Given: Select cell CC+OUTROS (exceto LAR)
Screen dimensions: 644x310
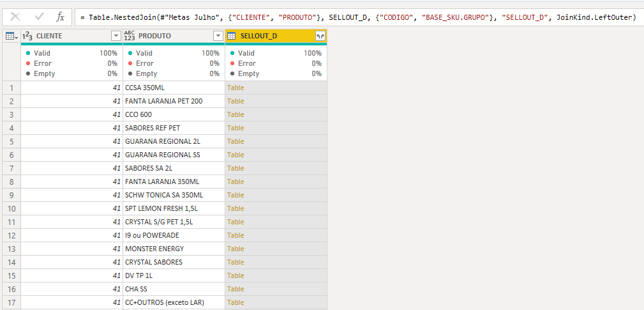Looking at the screenshot, I should click(x=174, y=302).
